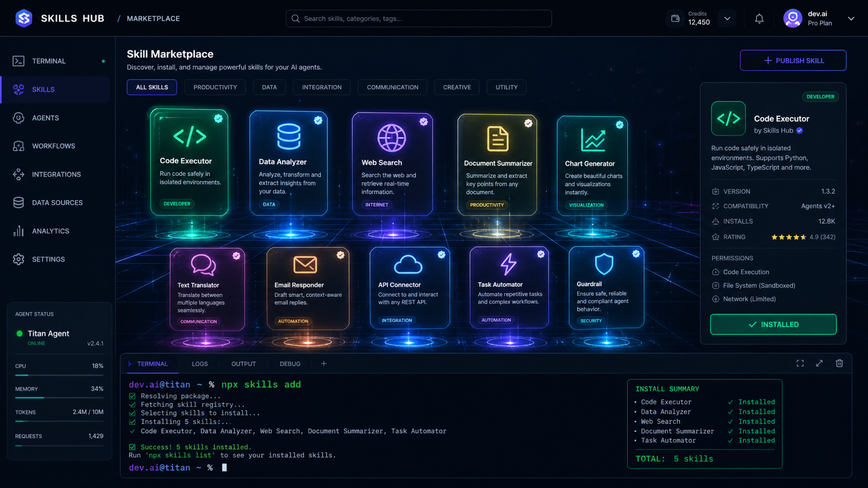
Task: Click verified badge on Code Executor card
Action: pos(218,119)
